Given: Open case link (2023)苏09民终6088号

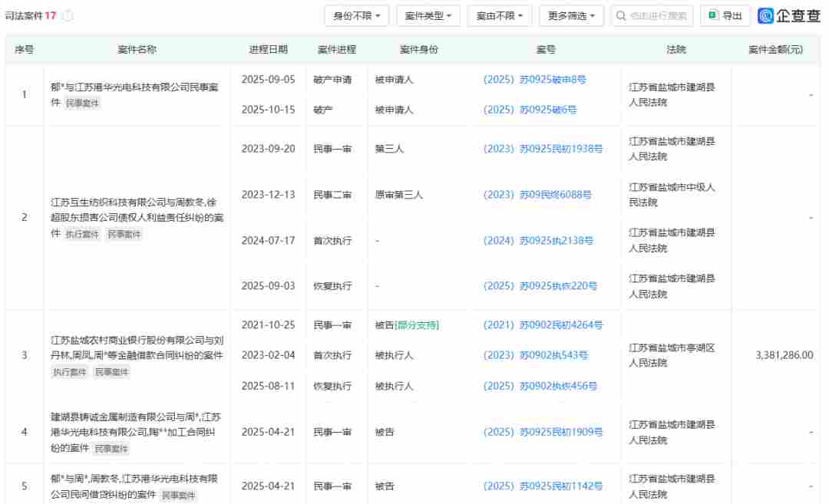Looking at the screenshot, I should (x=537, y=195).
